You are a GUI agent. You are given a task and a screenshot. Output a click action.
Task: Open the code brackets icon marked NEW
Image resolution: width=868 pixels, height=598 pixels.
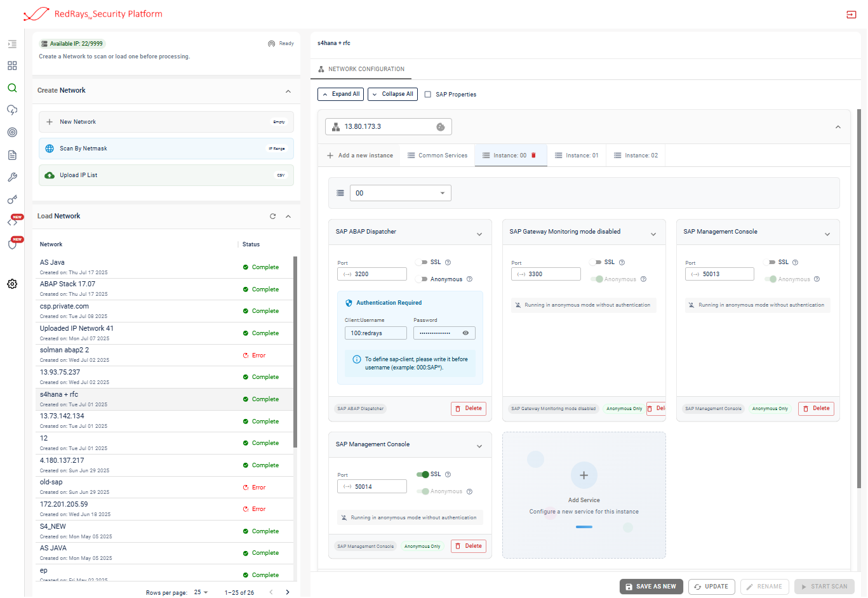12,222
